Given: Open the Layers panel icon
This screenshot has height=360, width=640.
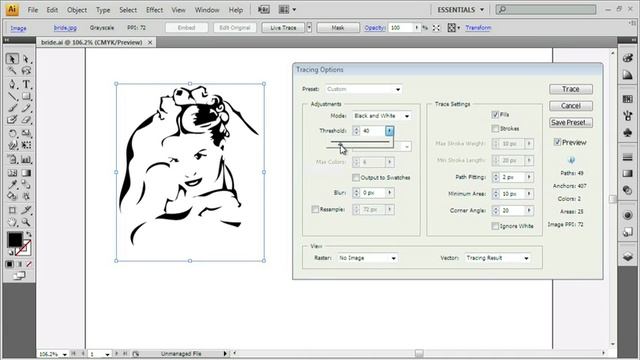Looking at the screenshot, I should click(x=628, y=256).
